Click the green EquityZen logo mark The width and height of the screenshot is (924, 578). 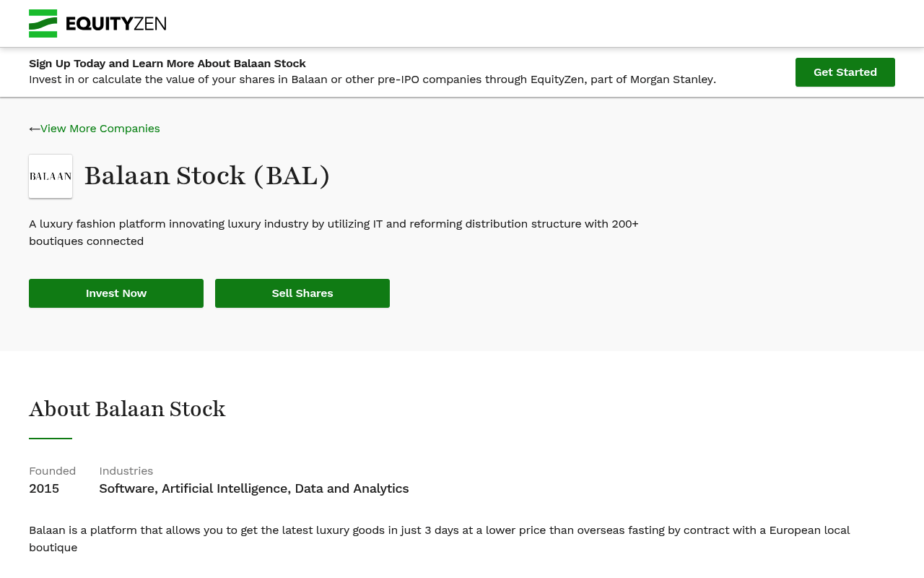[x=43, y=23]
